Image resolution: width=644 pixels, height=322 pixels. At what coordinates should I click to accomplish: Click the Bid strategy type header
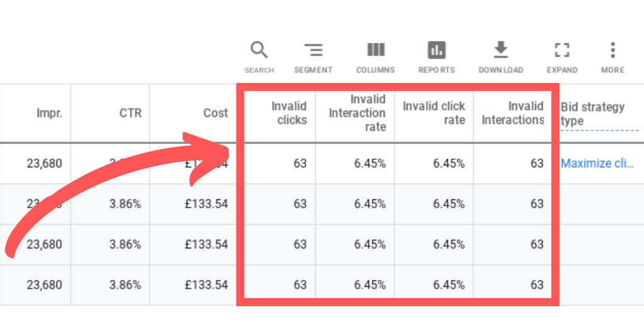pos(592,114)
